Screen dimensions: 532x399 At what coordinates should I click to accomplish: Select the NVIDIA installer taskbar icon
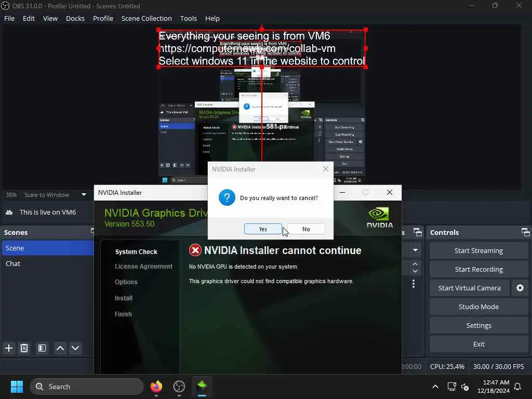tap(202, 387)
